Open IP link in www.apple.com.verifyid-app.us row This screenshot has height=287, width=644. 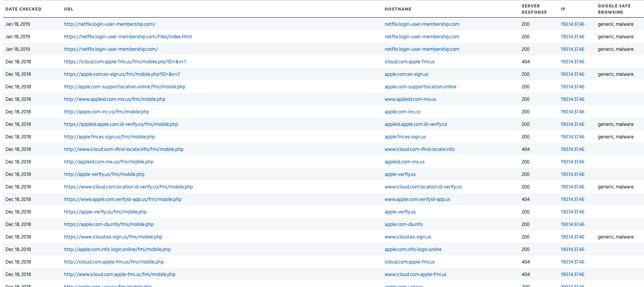coord(573,199)
